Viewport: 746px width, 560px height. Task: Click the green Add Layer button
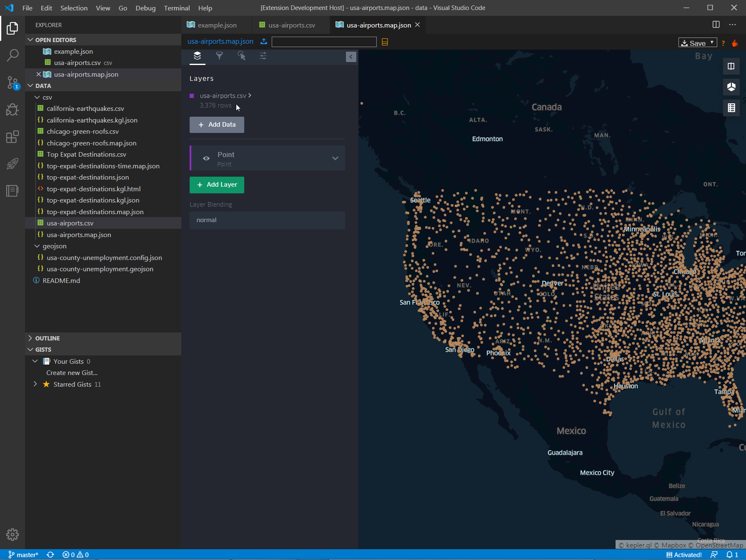click(x=217, y=185)
